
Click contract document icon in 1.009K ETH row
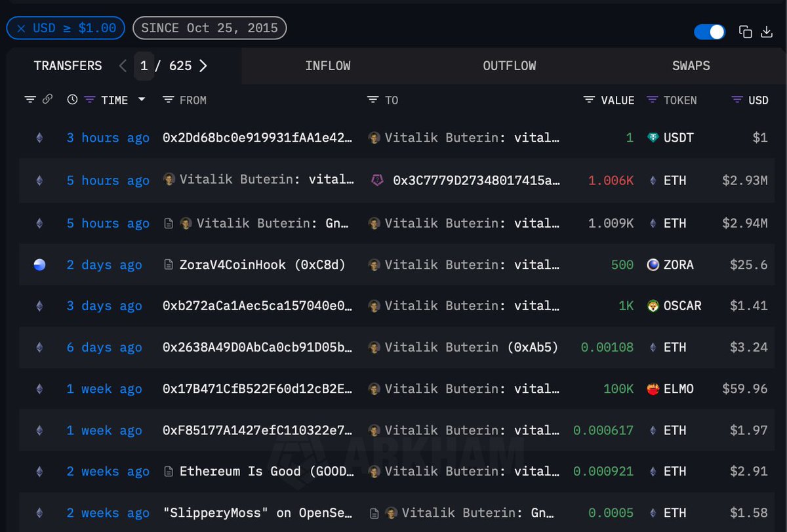[169, 223]
